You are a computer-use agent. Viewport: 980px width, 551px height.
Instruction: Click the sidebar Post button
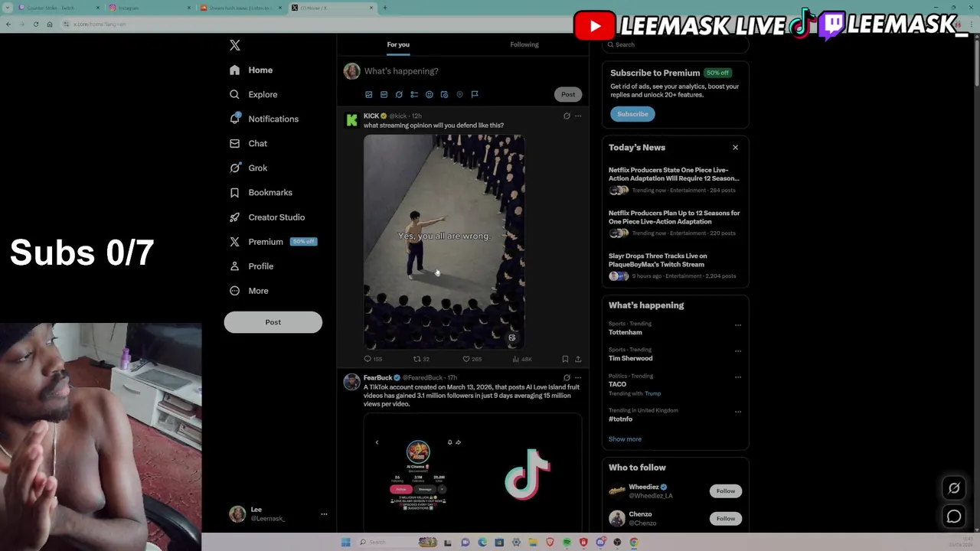coord(273,322)
